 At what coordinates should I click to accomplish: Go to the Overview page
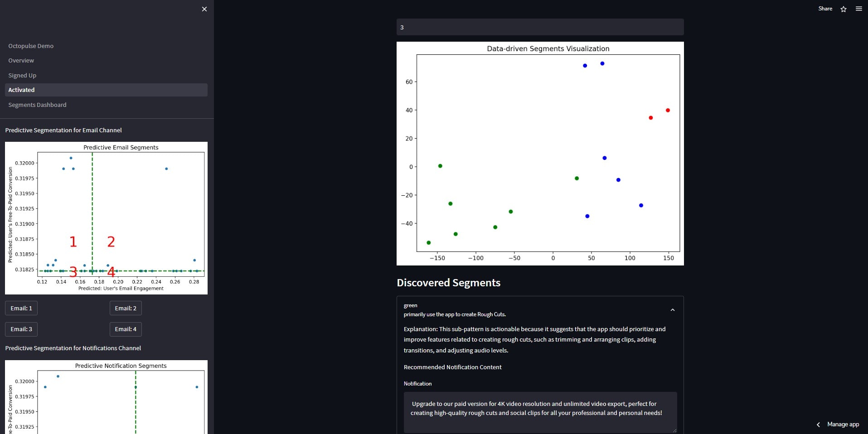21,60
